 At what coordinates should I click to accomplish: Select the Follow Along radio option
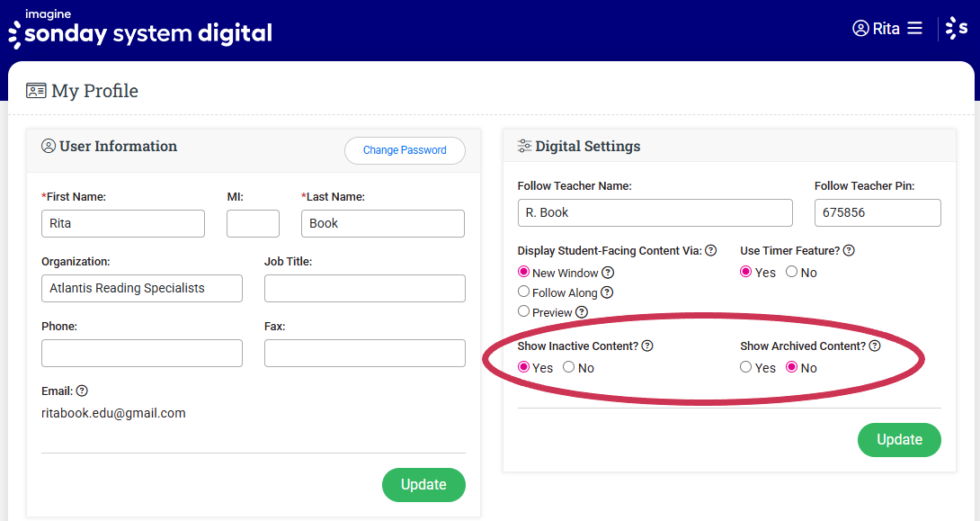[x=523, y=292]
